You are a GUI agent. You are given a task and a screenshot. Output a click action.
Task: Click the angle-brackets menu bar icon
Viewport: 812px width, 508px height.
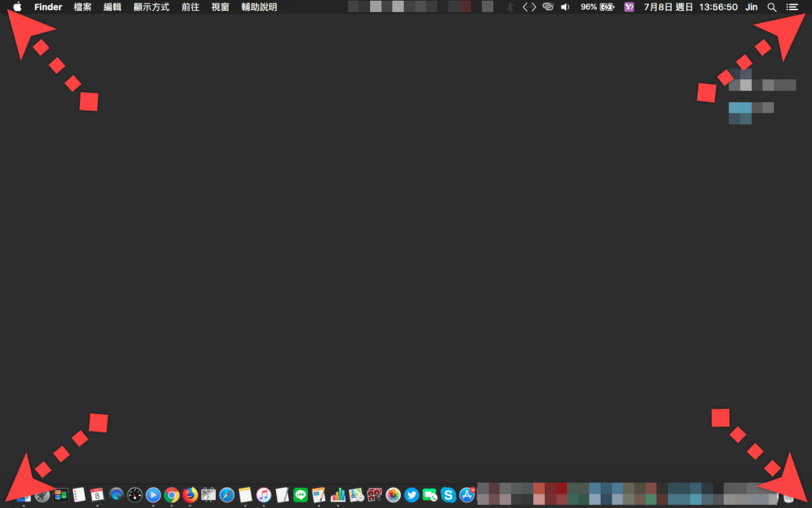click(529, 7)
